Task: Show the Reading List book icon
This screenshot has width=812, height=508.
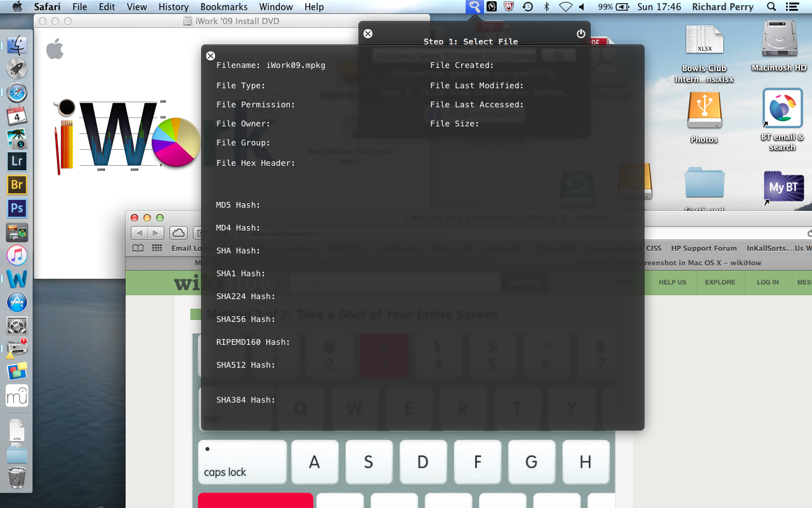Action: point(138,248)
